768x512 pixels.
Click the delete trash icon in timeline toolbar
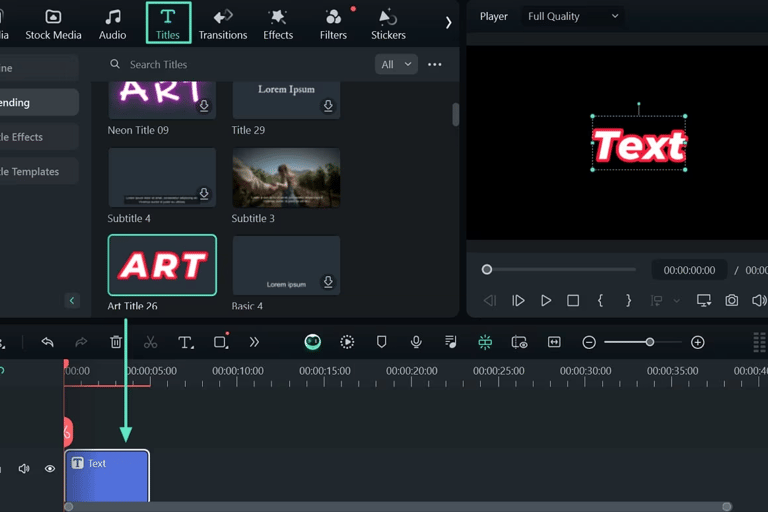[116, 342]
